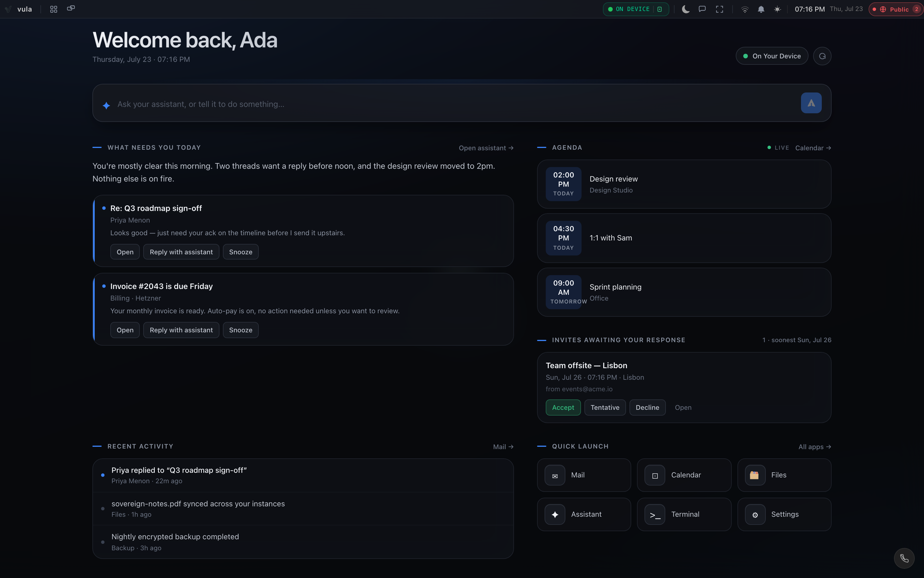Snooze the Q3 roadmap sign-off thread
This screenshot has width=924, height=578.
coord(241,252)
